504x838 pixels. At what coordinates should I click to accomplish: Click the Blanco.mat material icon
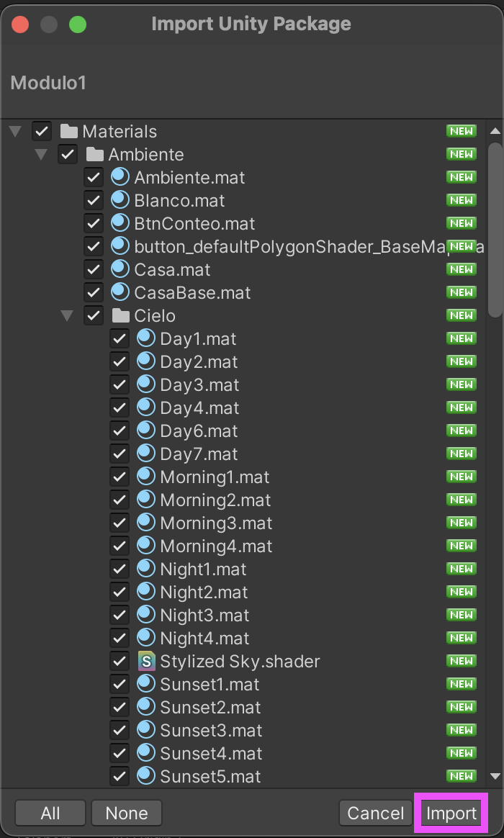tap(120, 200)
